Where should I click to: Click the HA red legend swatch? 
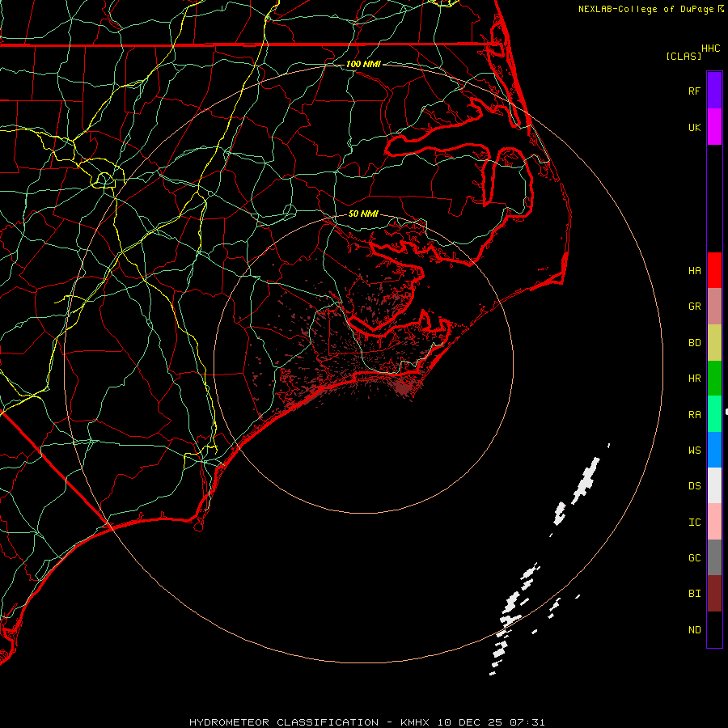(x=714, y=270)
